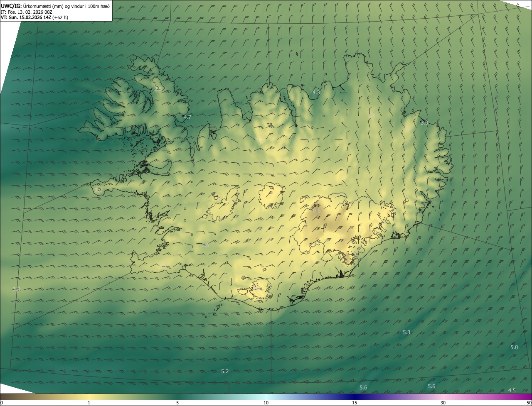
Task: Click the 'IT: Fös. 13. 02. 2026 00Z' line
Action: pos(27,12)
